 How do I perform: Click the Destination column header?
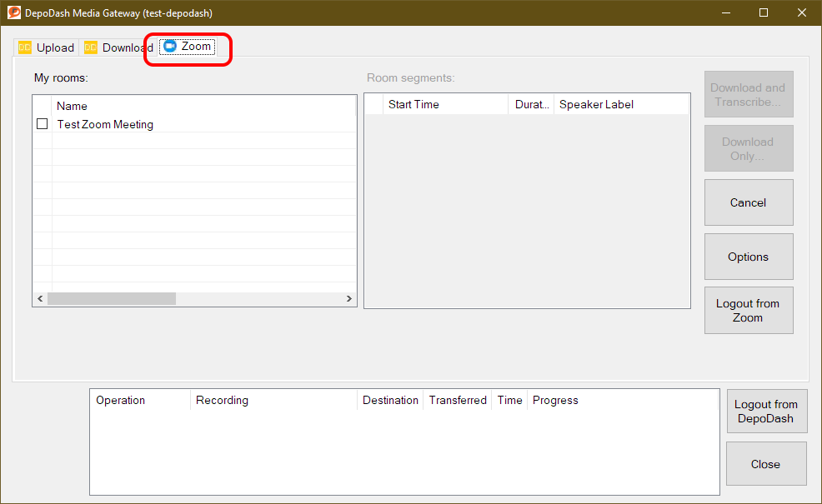[390, 400]
